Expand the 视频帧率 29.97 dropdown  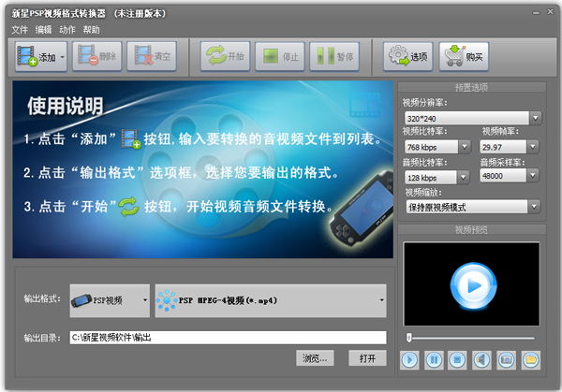point(533,147)
